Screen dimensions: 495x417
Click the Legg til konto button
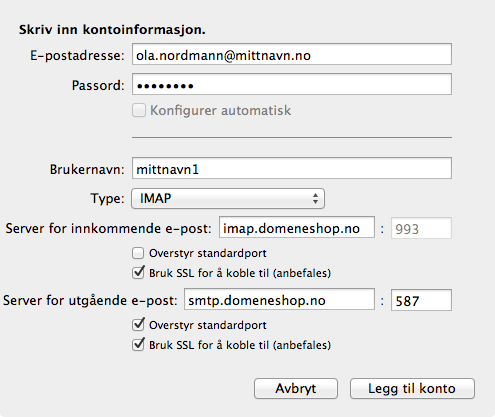412,388
